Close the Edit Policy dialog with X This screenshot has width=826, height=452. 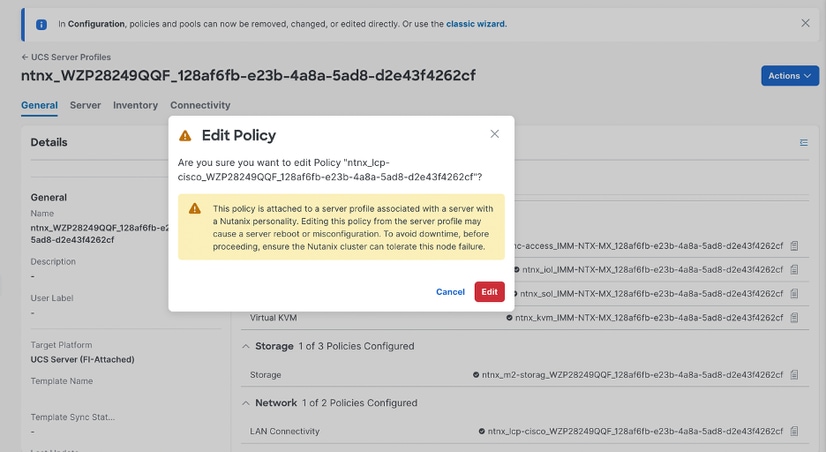[x=495, y=134]
